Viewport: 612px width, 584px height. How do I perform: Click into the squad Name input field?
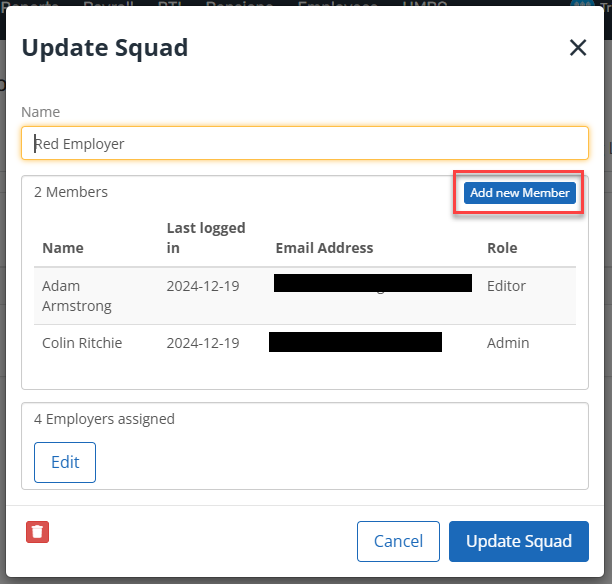305,143
